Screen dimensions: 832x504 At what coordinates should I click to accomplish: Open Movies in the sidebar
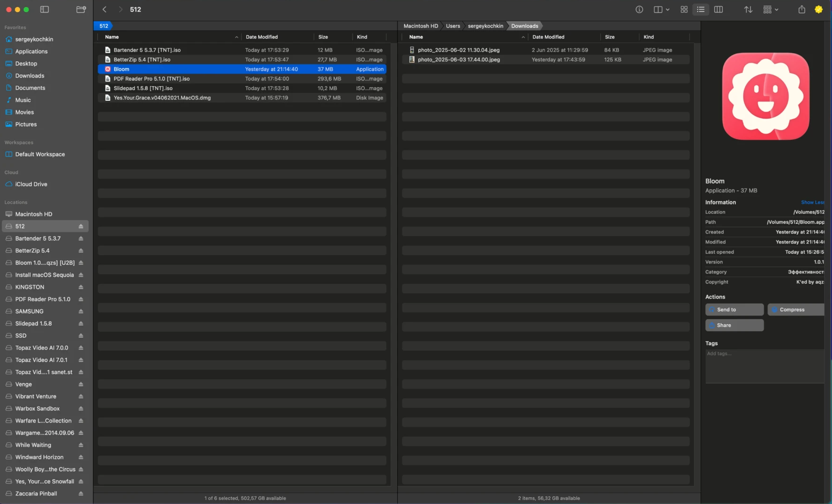pos(45,112)
